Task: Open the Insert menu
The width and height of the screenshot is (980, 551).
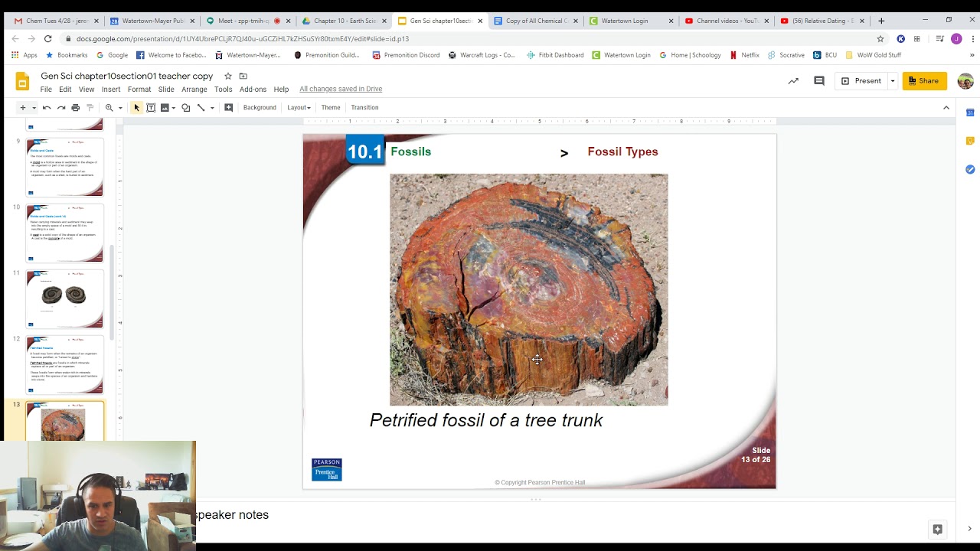Action: pos(111,90)
